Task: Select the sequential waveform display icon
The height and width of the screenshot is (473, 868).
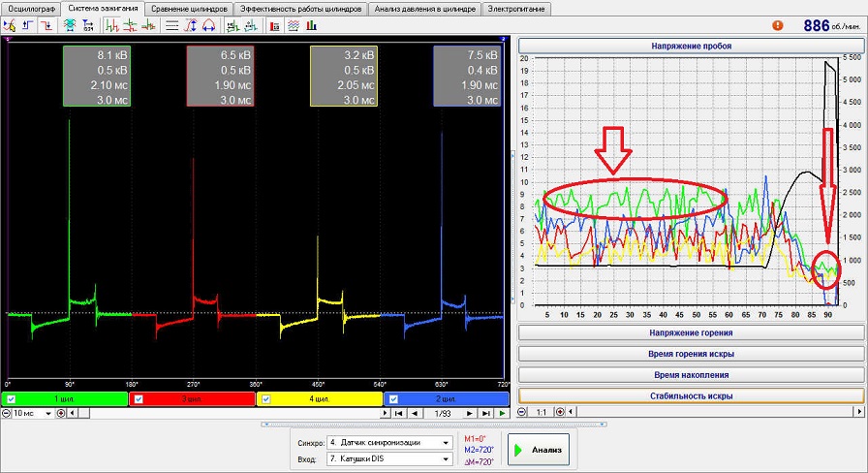Action: click(112, 25)
